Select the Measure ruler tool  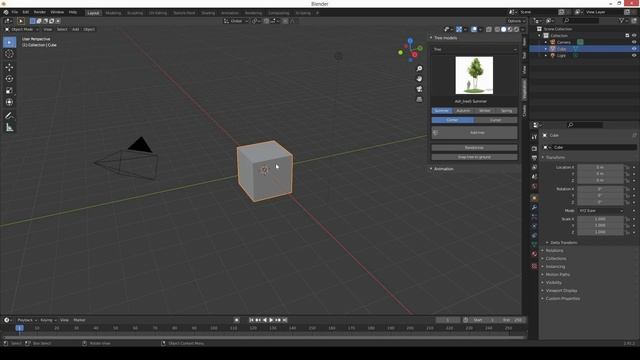pyautogui.click(x=9, y=128)
